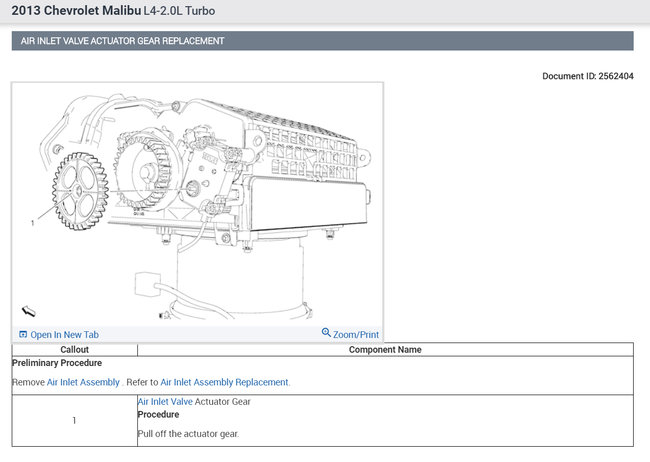The image size is (650, 462).
Task: Click the Air Inlet Valve Actuator Gear Replacement header
Action: coord(123,41)
